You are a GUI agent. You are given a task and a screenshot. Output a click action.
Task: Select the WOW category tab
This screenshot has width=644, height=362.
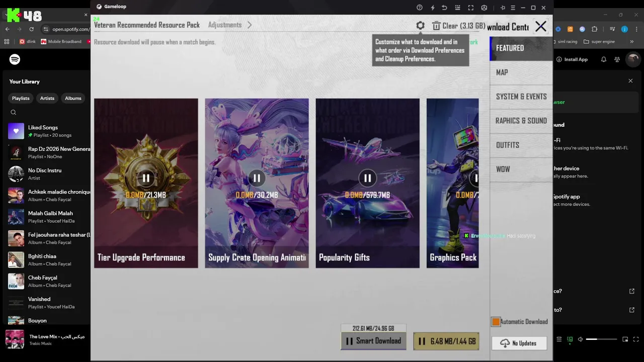tap(521, 169)
